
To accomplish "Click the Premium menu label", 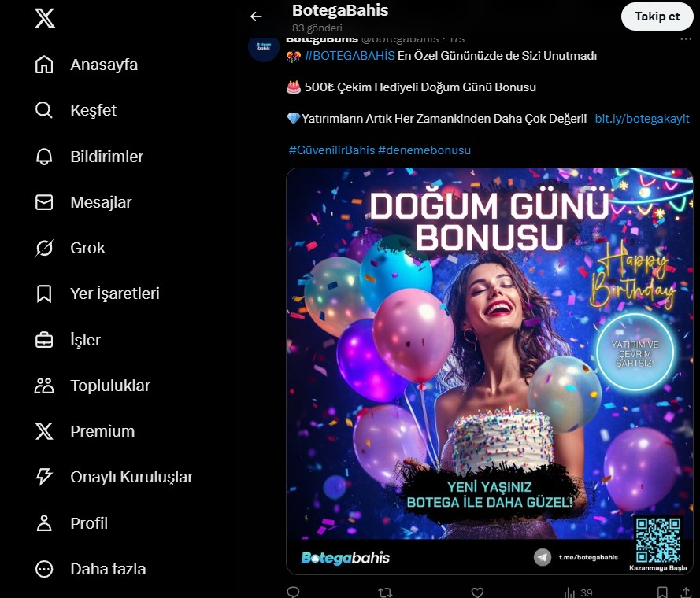I will tap(102, 431).
